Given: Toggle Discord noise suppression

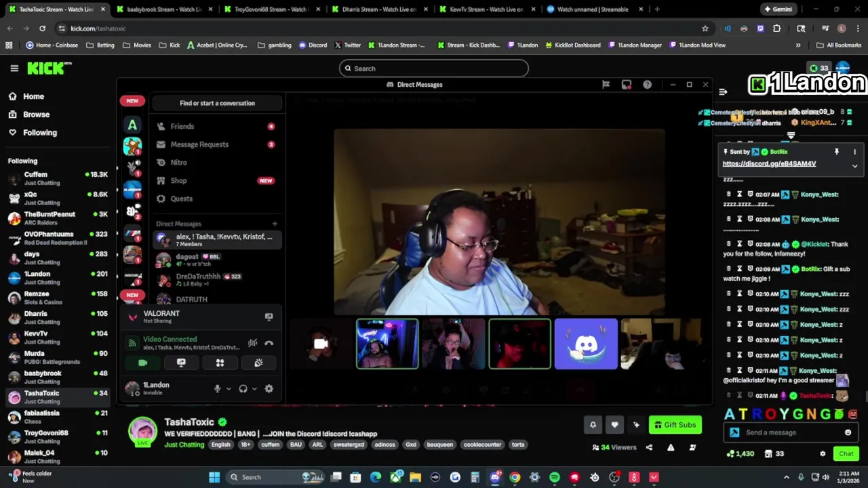Looking at the screenshot, I should click(x=252, y=343).
